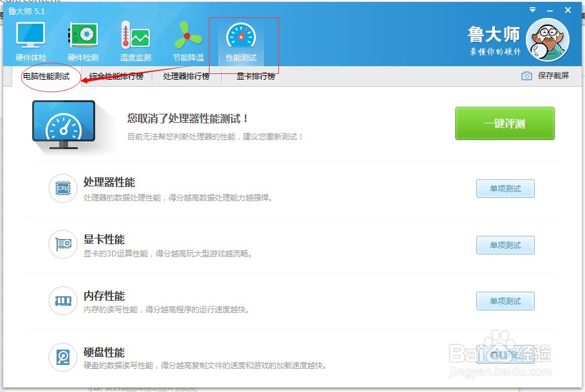Run 单项测试 for 处理器性能

pyautogui.click(x=505, y=189)
